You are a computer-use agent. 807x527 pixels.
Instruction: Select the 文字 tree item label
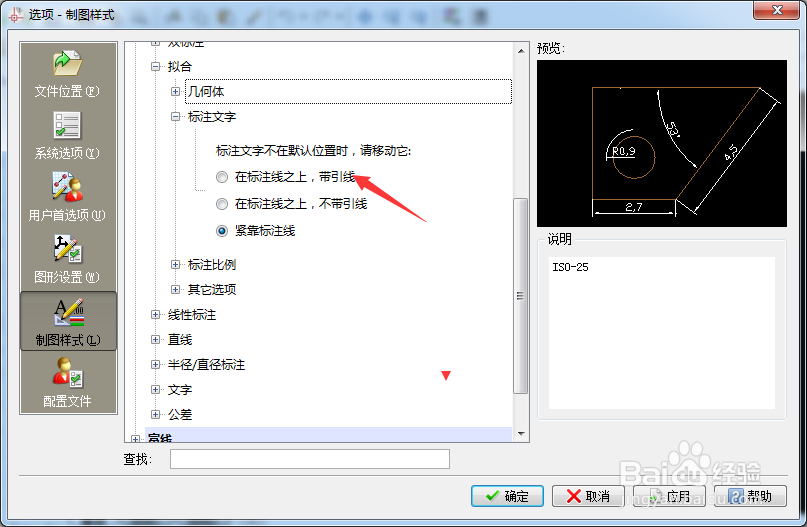pos(180,390)
